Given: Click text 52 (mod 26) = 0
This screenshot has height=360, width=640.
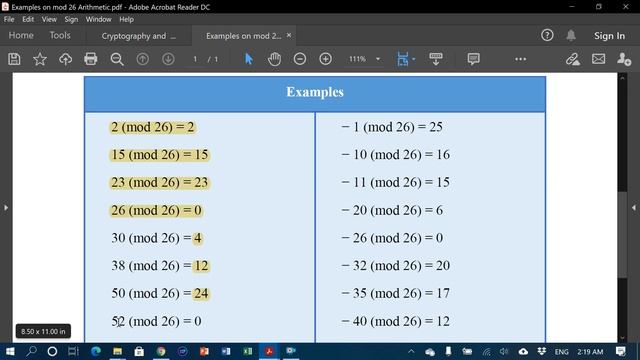Looking at the screenshot, I should [156, 321].
